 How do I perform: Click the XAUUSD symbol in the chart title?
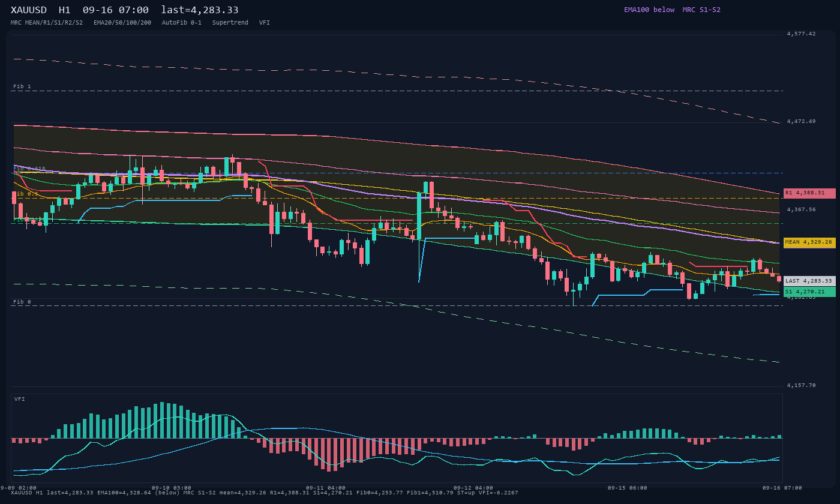coord(30,10)
